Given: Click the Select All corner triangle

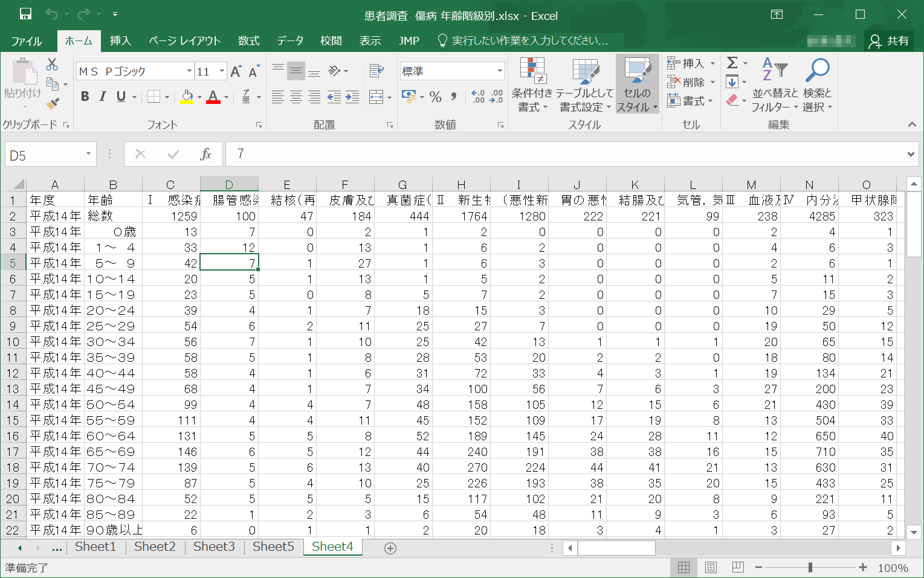Looking at the screenshot, I should pos(18,184).
